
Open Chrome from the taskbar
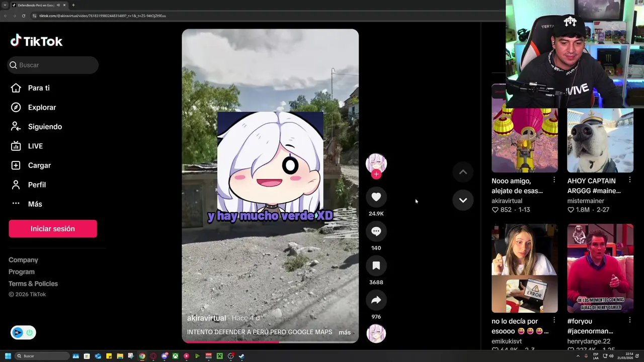point(142,356)
